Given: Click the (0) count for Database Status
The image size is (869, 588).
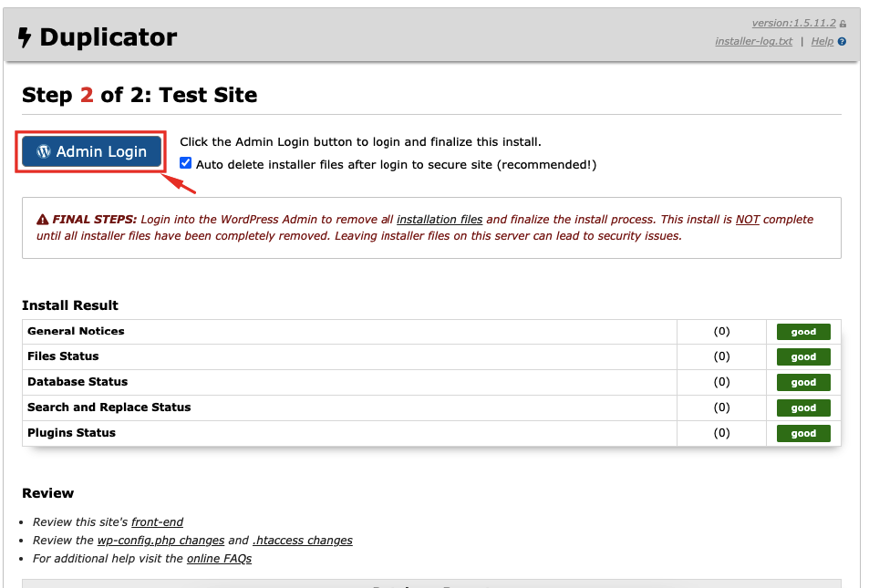Looking at the screenshot, I should point(721,382).
